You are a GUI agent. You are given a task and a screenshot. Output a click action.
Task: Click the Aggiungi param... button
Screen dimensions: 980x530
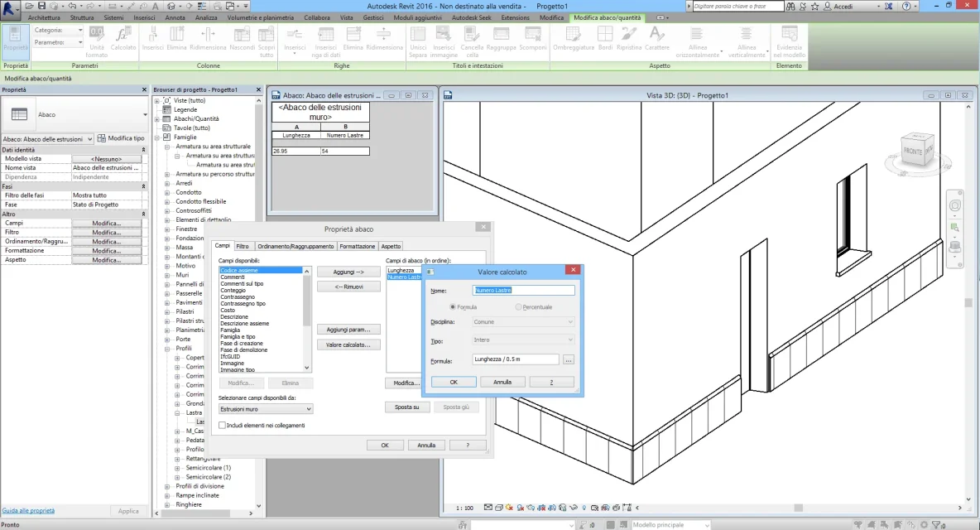pyautogui.click(x=348, y=330)
